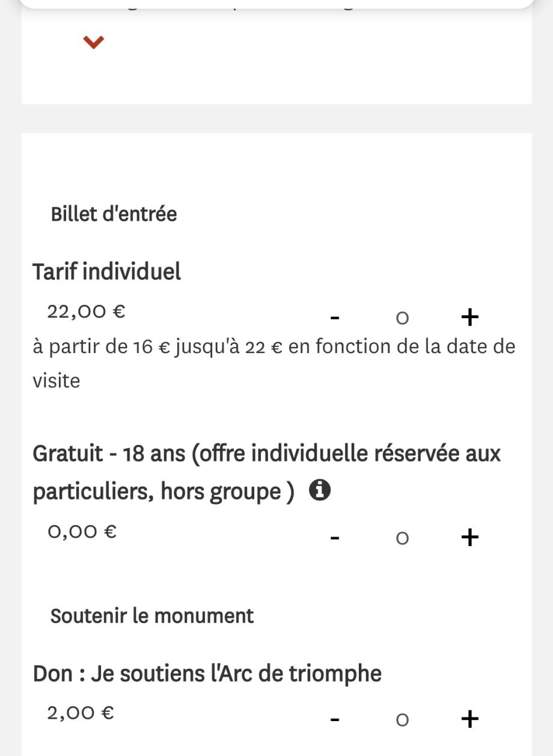Tap Don : Je soutiens l'Arc de triomphe

[x=207, y=674]
